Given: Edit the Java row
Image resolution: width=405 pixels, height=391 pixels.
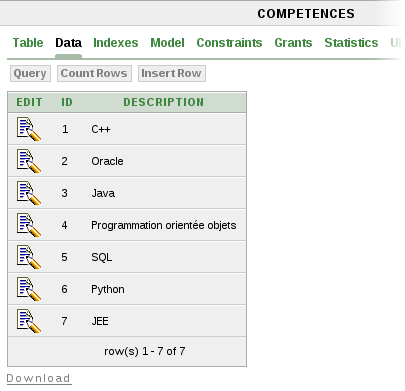Looking at the screenshot, I should 29,193.
